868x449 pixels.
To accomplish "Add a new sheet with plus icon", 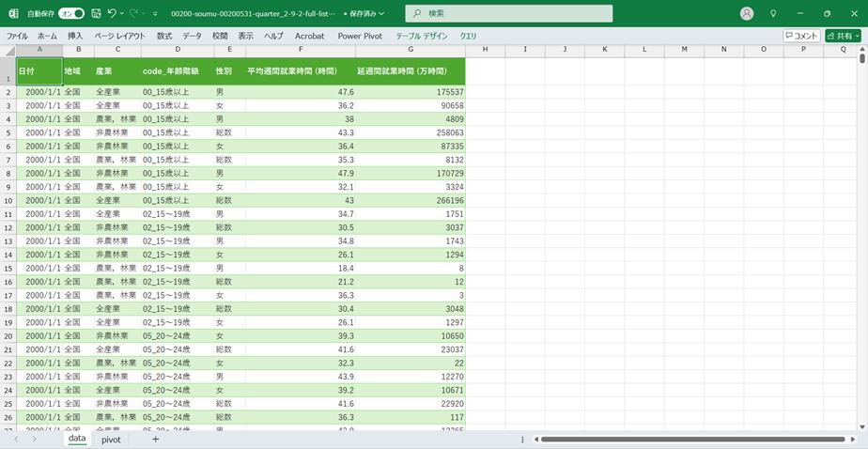I will 155,439.
